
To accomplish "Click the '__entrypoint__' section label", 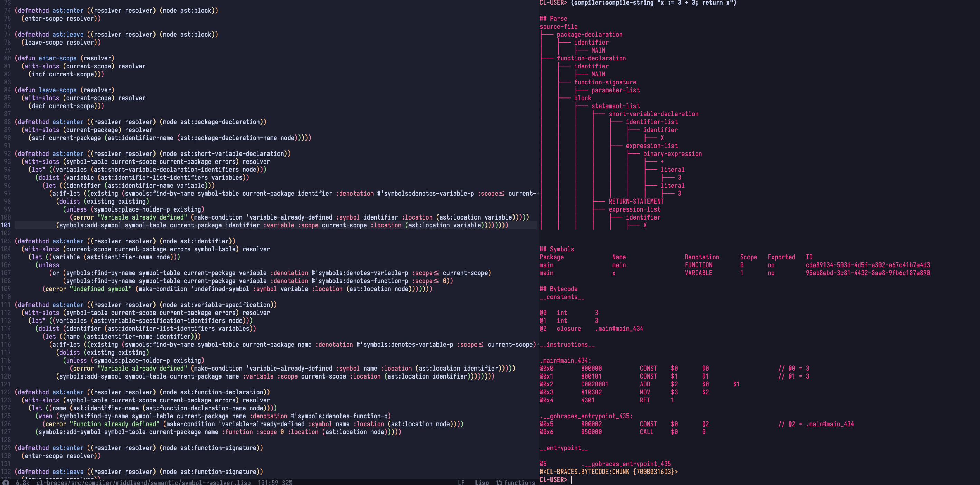I will pyautogui.click(x=563, y=448).
